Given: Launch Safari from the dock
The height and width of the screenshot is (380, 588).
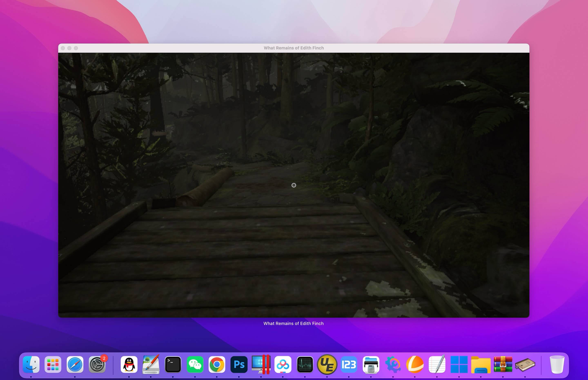Looking at the screenshot, I should point(75,364).
